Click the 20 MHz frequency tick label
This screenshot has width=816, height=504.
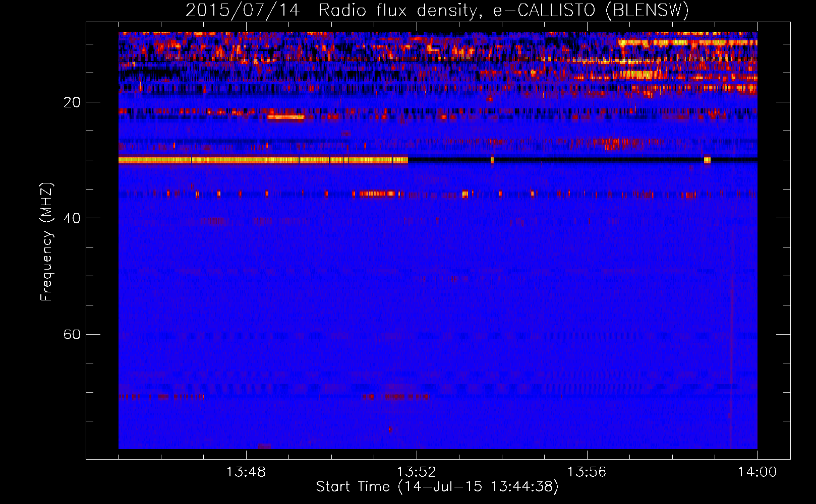72,102
